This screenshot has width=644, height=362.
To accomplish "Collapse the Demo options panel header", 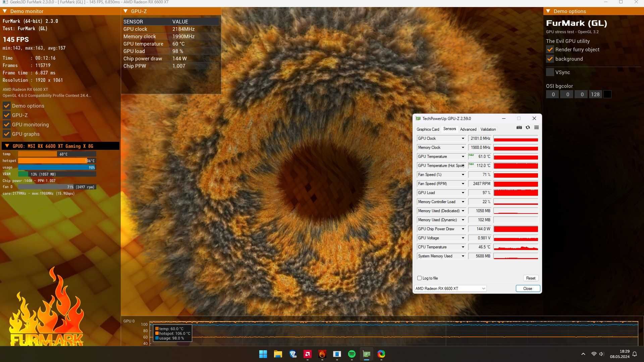I will click(x=548, y=11).
